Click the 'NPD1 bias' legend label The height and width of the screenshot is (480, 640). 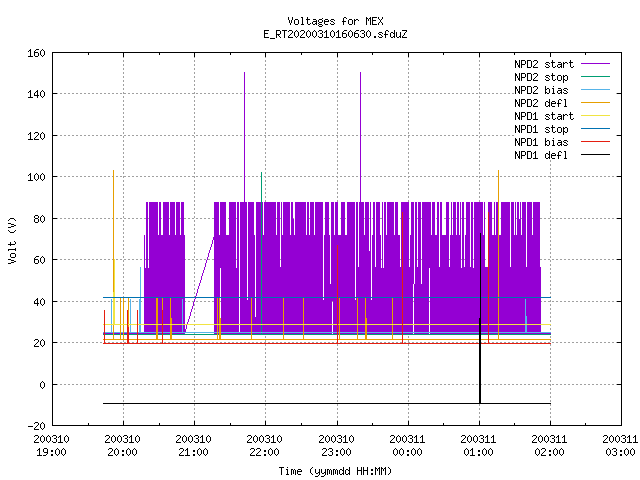[x=541, y=142]
